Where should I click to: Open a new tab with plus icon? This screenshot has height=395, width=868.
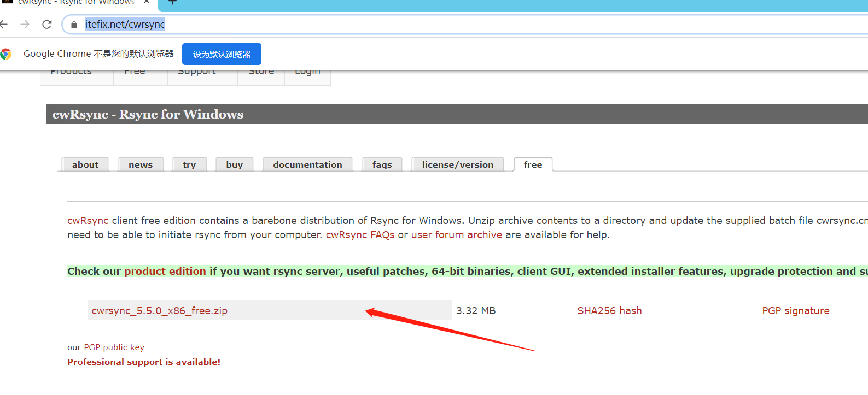click(x=172, y=2)
